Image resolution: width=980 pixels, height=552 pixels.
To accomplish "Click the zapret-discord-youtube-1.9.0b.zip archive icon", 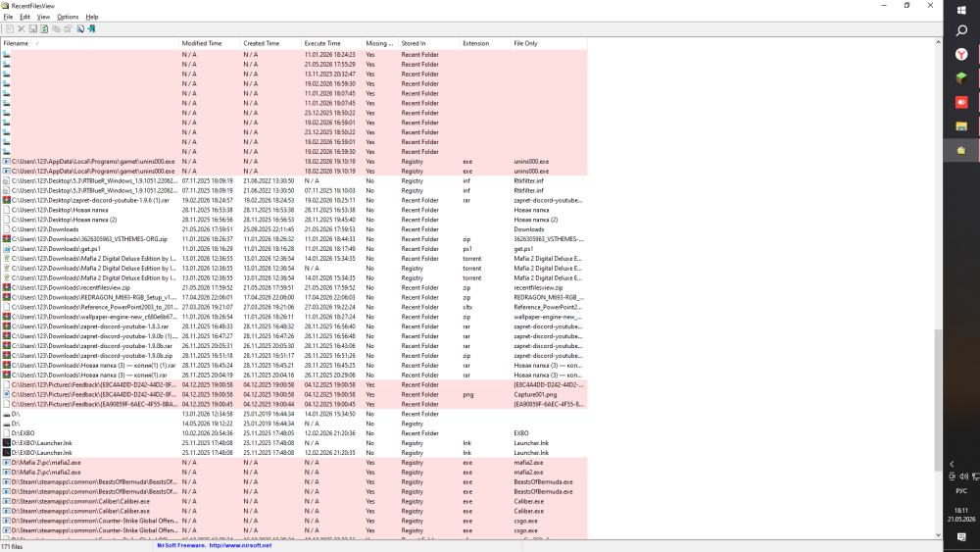I will point(6,356).
